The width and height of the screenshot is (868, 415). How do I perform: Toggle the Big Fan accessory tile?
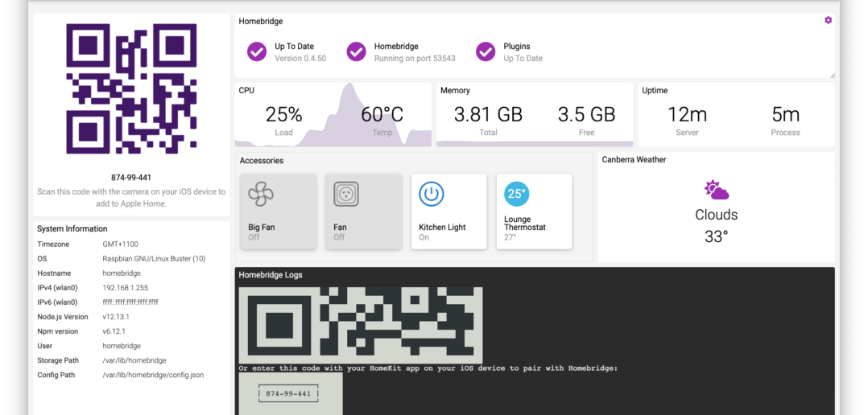pyautogui.click(x=279, y=212)
